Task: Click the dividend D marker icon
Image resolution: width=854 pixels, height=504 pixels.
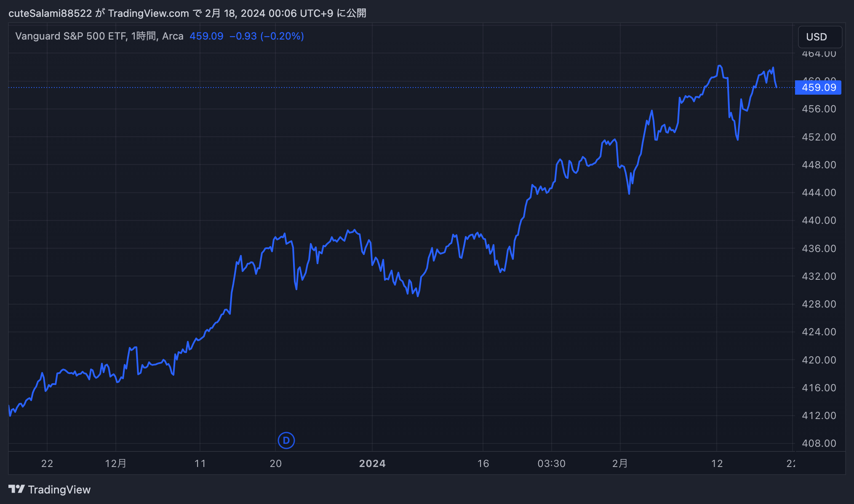Action: pyautogui.click(x=286, y=440)
